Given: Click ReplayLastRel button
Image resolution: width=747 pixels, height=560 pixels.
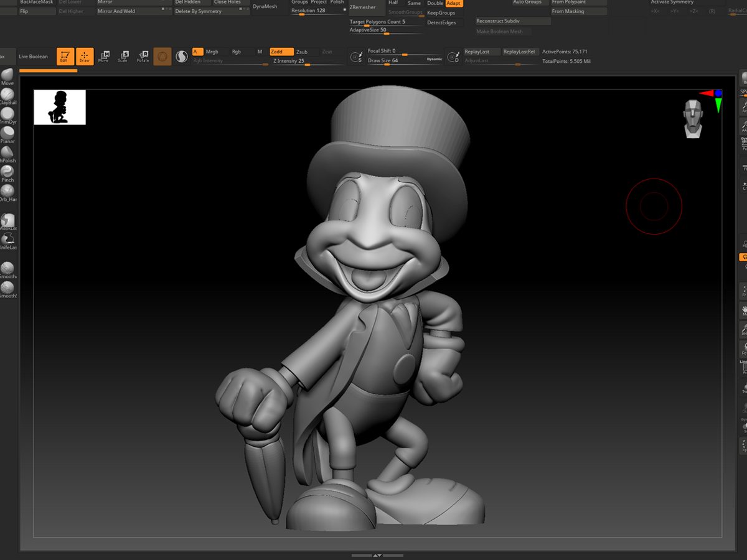Looking at the screenshot, I should click(x=520, y=52).
